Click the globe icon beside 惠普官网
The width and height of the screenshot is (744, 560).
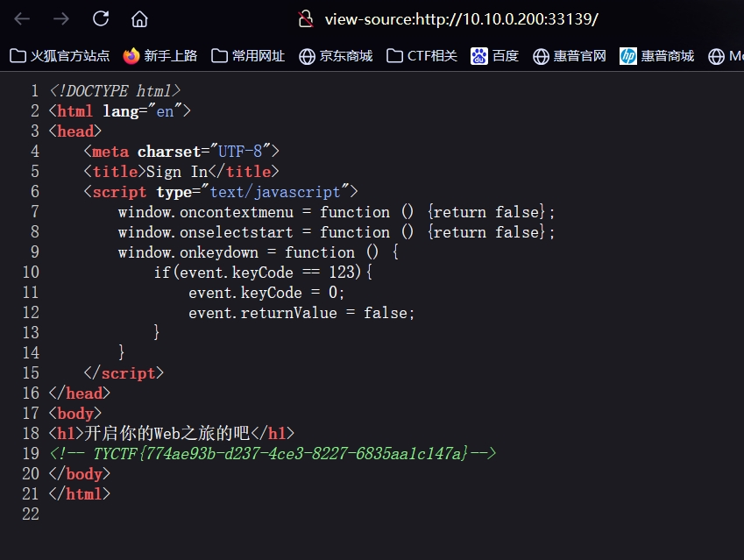point(541,56)
